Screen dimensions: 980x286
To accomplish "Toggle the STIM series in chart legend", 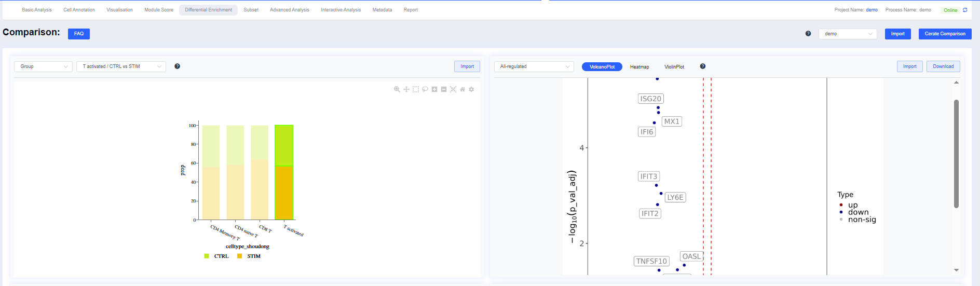I will pos(249,256).
